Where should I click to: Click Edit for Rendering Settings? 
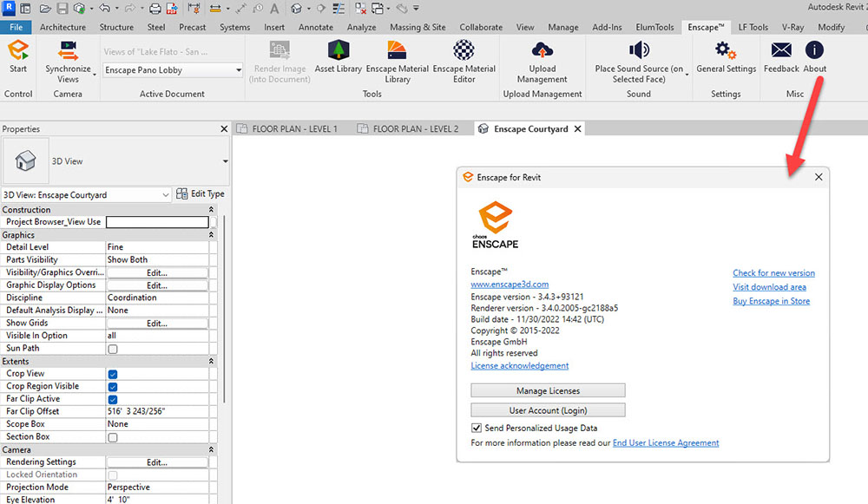(157, 462)
